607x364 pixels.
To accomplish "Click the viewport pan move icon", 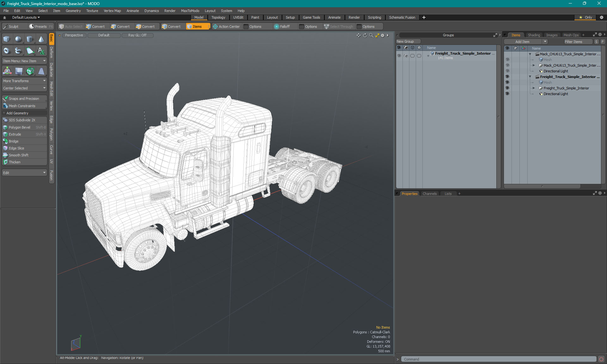I will (359, 35).
